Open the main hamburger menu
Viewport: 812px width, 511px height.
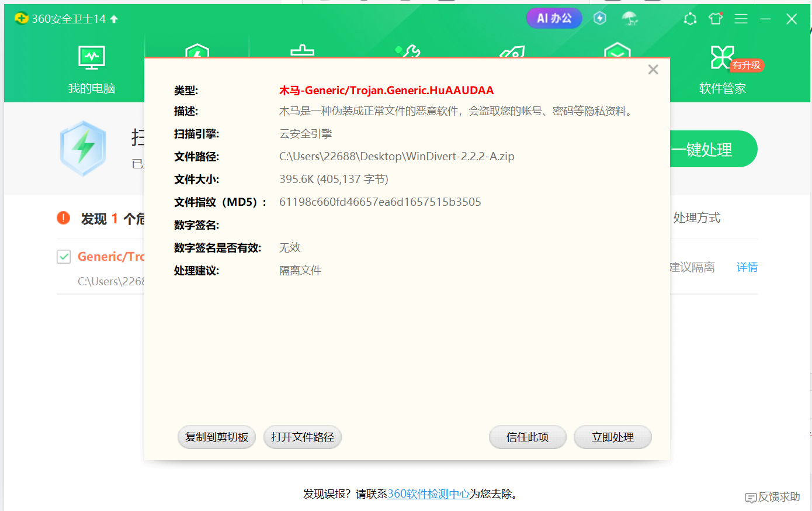pyautogui.click(x=741, y=19)
